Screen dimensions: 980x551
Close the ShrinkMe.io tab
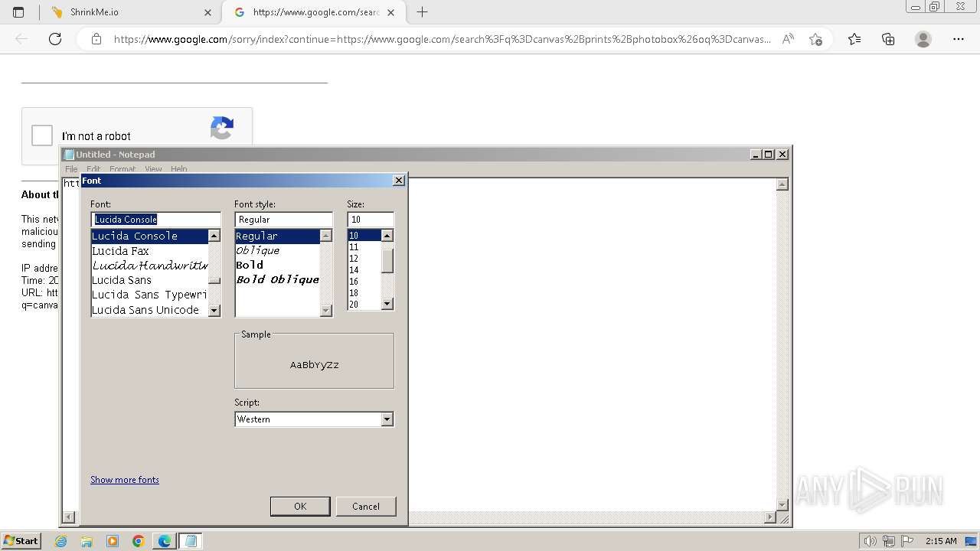tap(208, 12)
